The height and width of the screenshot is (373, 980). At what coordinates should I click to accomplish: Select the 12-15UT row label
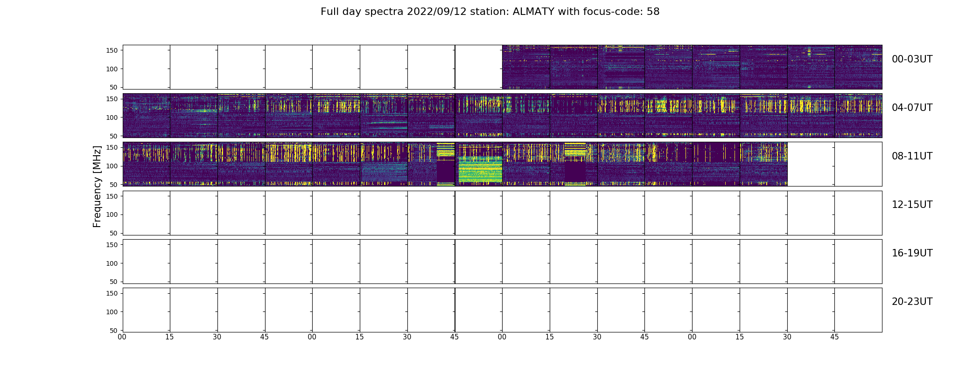pos(912,205)
